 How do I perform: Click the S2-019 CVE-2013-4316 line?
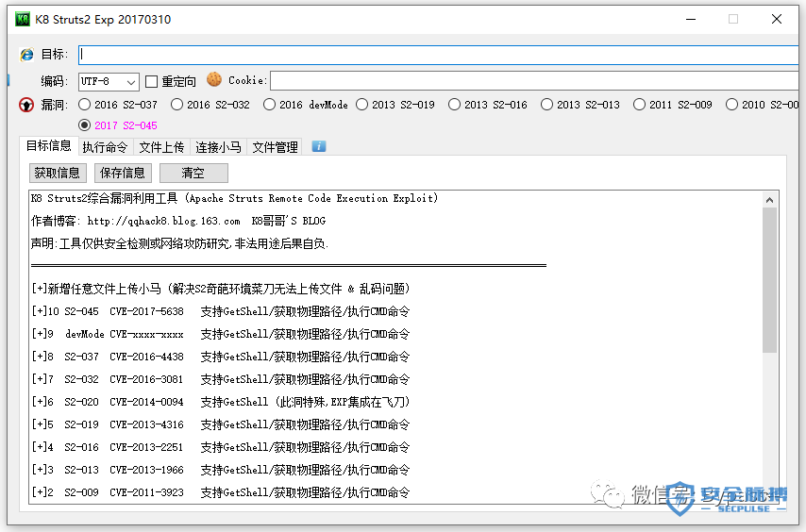point(221,424)
